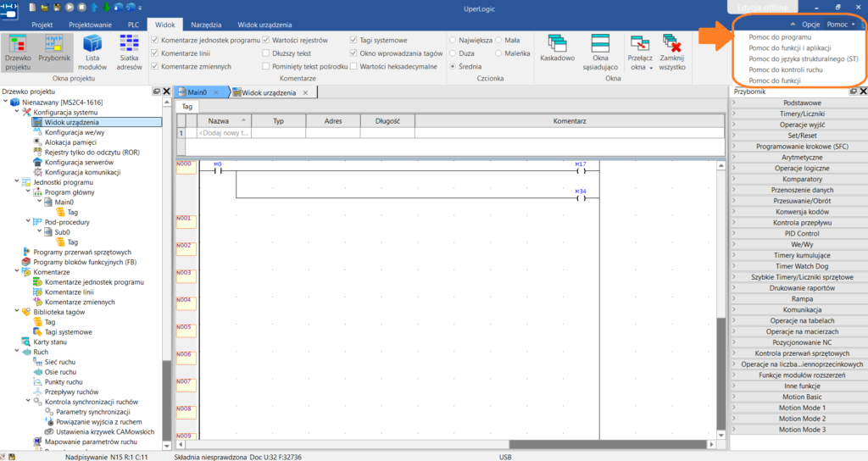
Task: Close the Przybornik panel
Action: (863, 92)
